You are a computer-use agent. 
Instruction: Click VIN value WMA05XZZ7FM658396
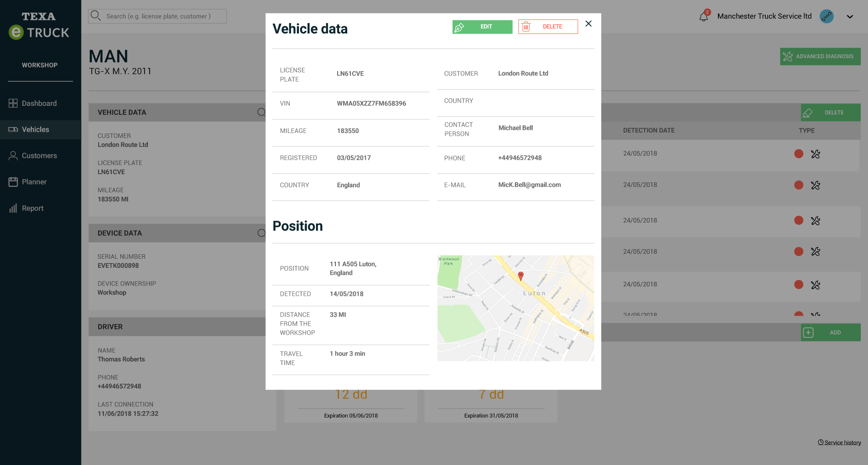click(371, 104)
